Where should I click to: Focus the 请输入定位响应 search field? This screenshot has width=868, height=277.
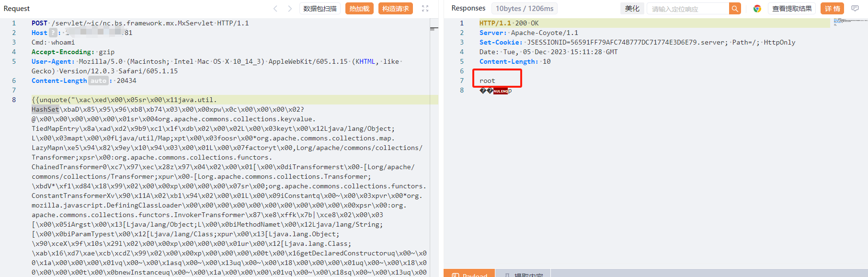pyautogui.click(x=688, y=9)
